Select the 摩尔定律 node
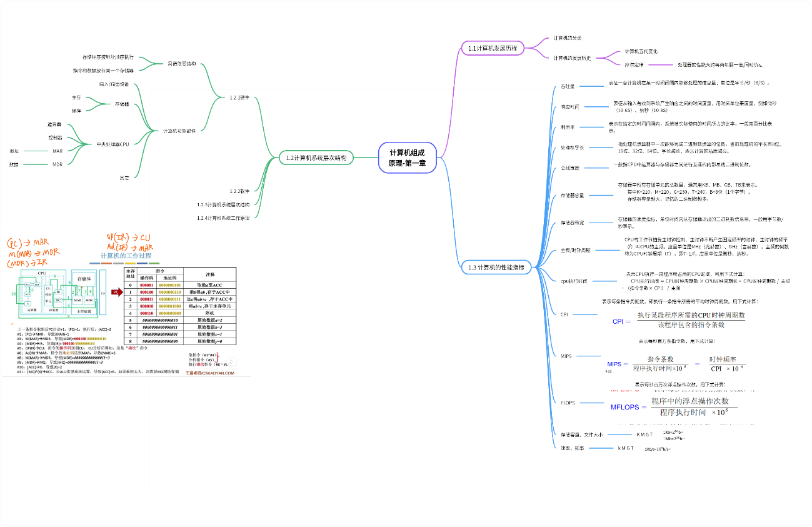The width and height of the screenshot is (812, 527). point(634,64)
